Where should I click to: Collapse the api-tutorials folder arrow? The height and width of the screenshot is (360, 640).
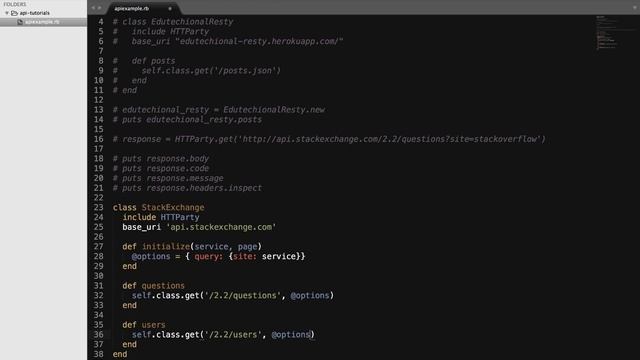7,13
